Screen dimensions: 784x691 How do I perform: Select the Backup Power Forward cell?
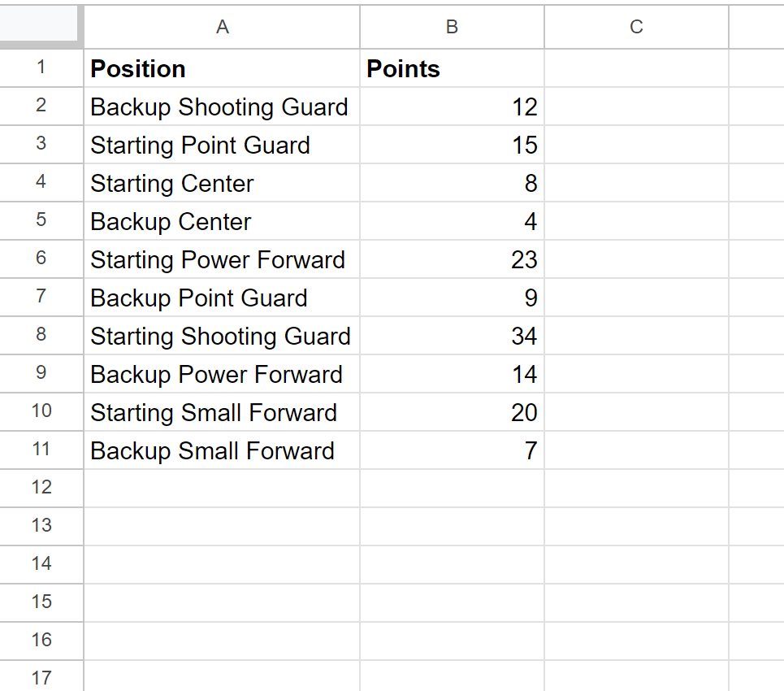222,374
